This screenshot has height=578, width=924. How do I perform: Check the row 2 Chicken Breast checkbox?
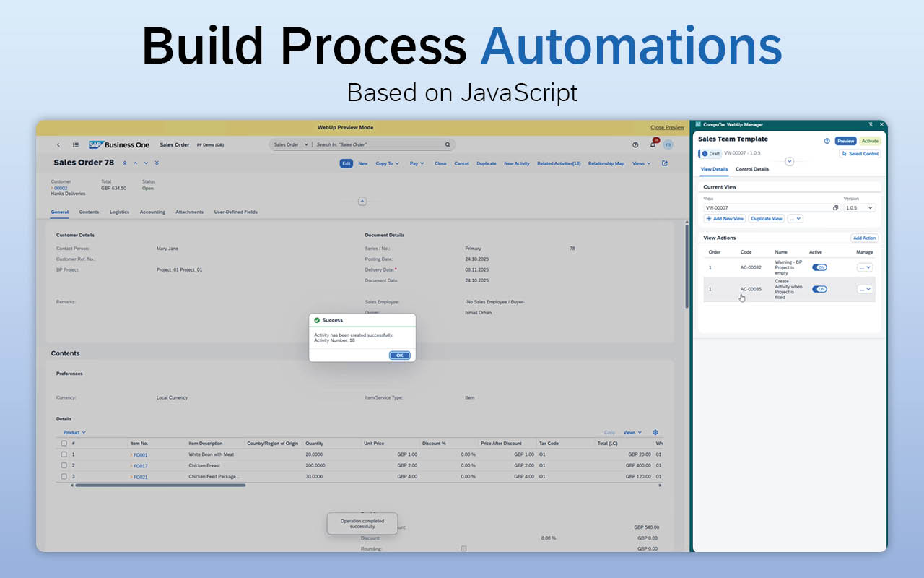64,465
